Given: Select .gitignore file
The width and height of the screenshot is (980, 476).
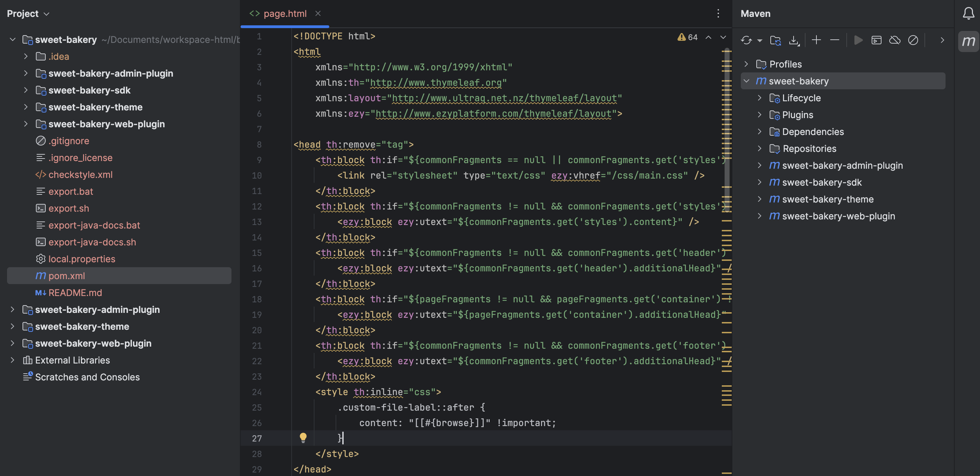Looking at the screenshot, I should (x=69, y=141).
